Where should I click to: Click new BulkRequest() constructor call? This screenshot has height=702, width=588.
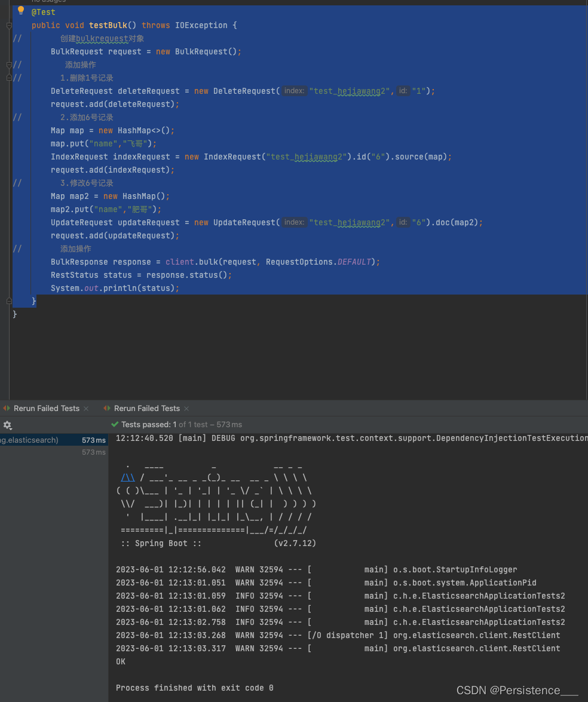point(196,51)
